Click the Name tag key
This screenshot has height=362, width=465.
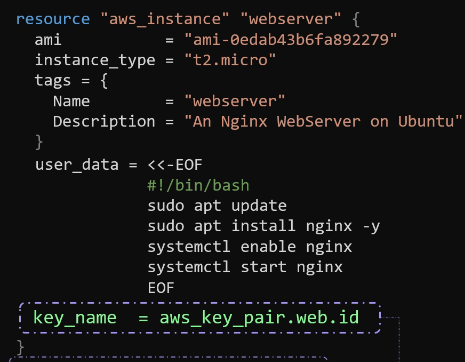pyautogui.click(x=71, y=101)
